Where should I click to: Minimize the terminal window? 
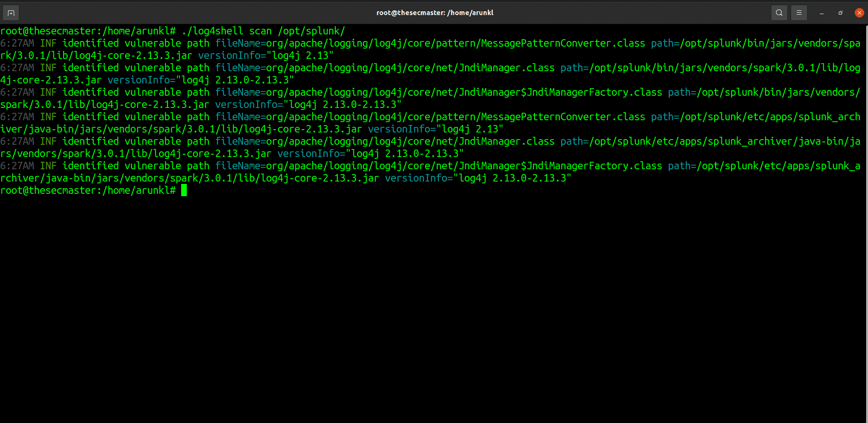[822, 13]
